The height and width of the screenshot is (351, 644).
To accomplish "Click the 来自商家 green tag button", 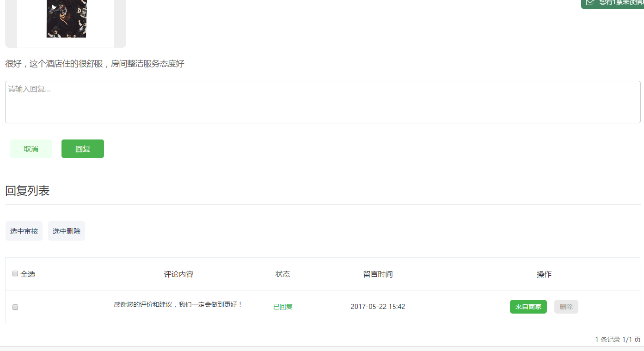I will click(528, 307).
